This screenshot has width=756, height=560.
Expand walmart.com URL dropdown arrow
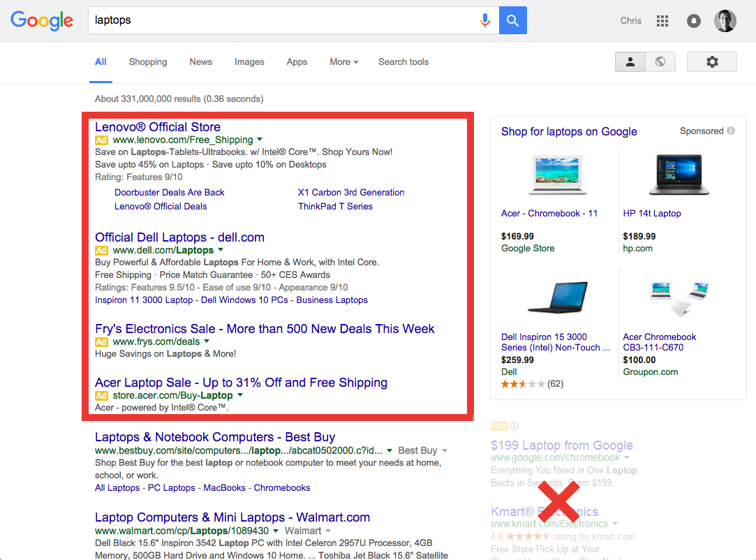click(276, 531)
